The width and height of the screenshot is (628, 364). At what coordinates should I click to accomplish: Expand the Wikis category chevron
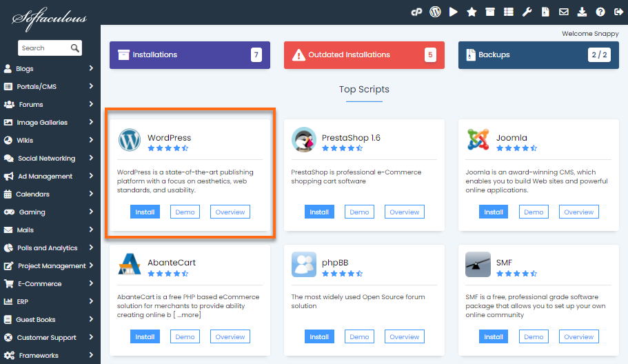point(91,140)
